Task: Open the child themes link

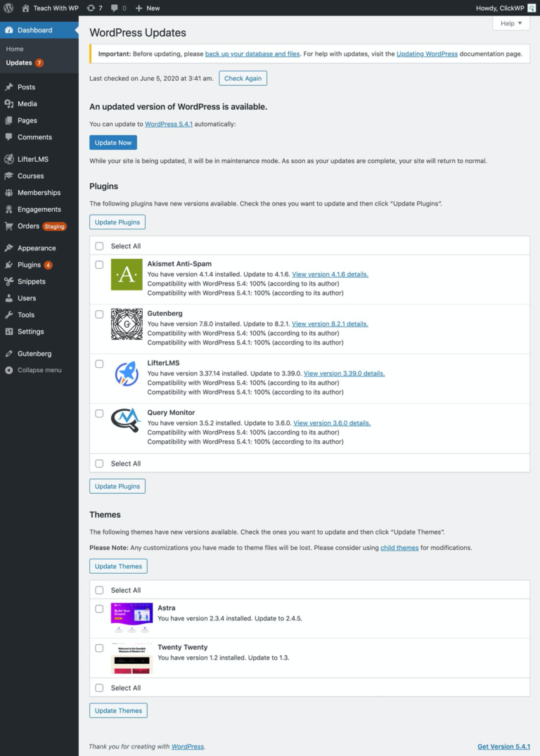Action: click(399, 548)
